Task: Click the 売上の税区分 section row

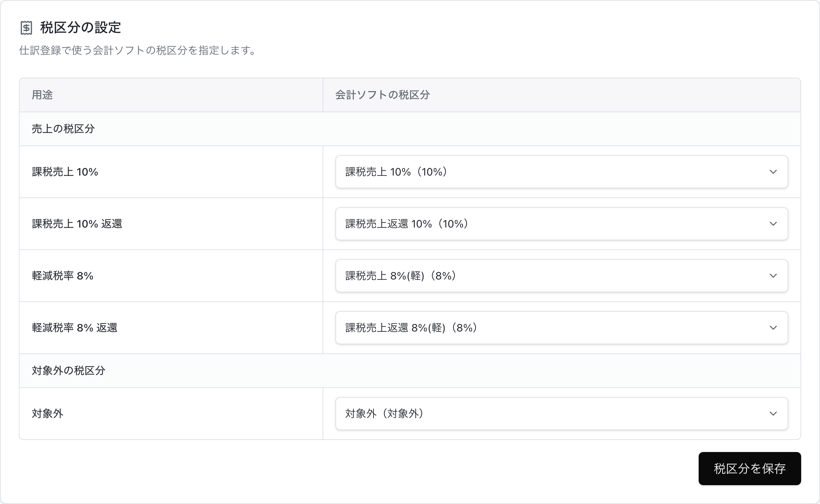Action: [x=410, y=129]
